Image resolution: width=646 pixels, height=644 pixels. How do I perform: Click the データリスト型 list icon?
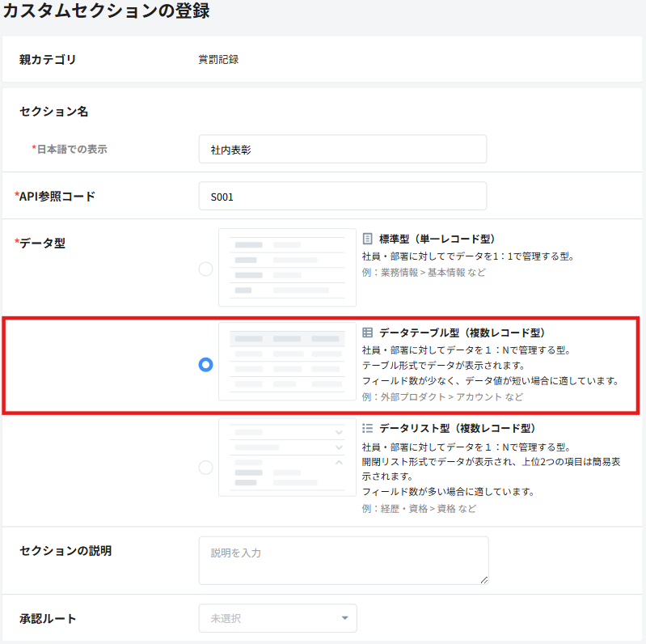tap(367, 428)
